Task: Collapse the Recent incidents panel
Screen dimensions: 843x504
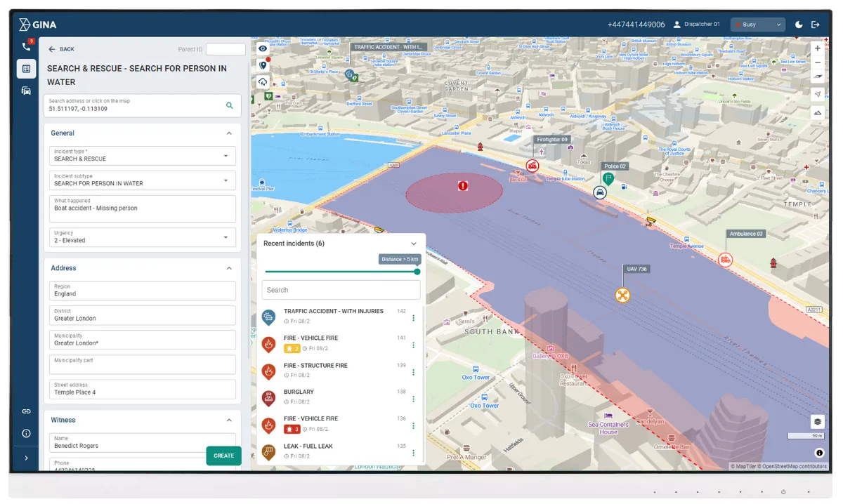Action: 414,244
